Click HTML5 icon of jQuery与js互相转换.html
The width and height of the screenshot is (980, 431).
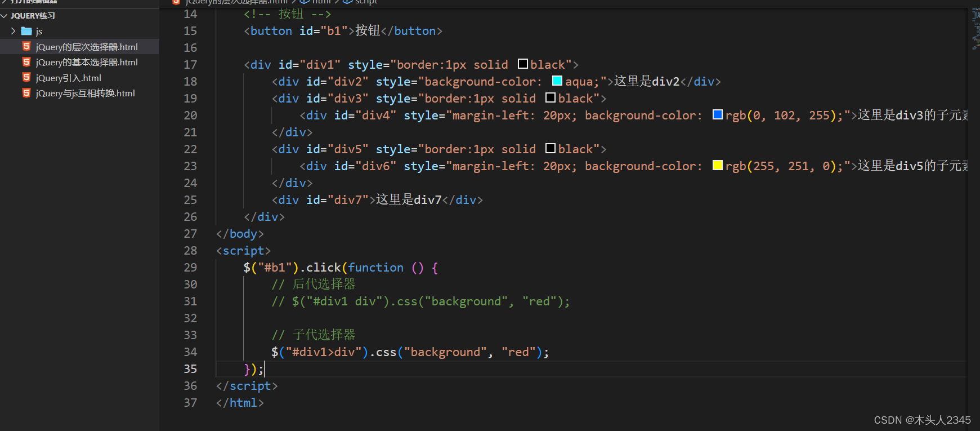point(26,93)
